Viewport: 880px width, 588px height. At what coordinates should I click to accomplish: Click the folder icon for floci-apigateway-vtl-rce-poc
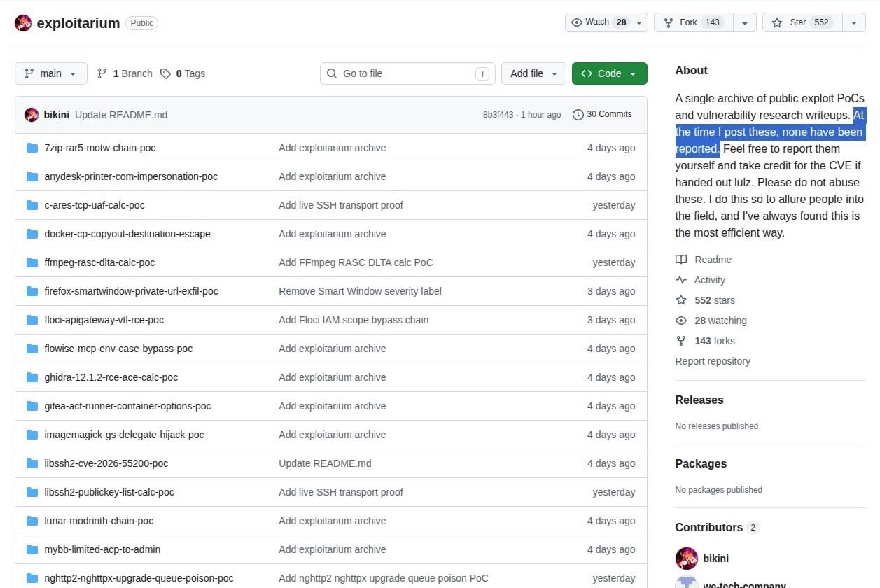click(32, 320)
